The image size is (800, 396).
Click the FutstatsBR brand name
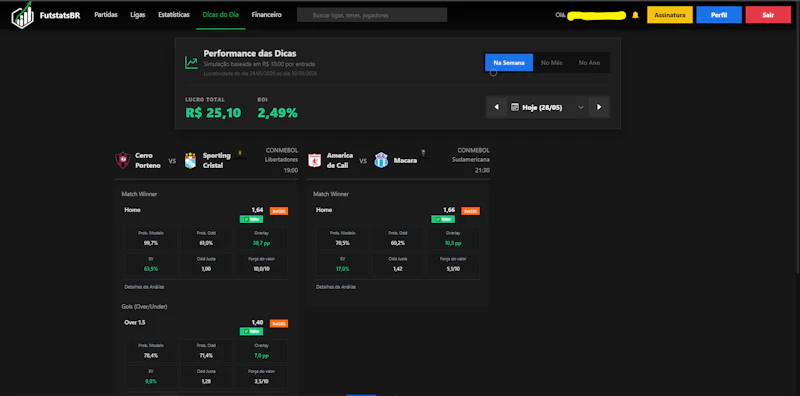[x=60, y=15]
